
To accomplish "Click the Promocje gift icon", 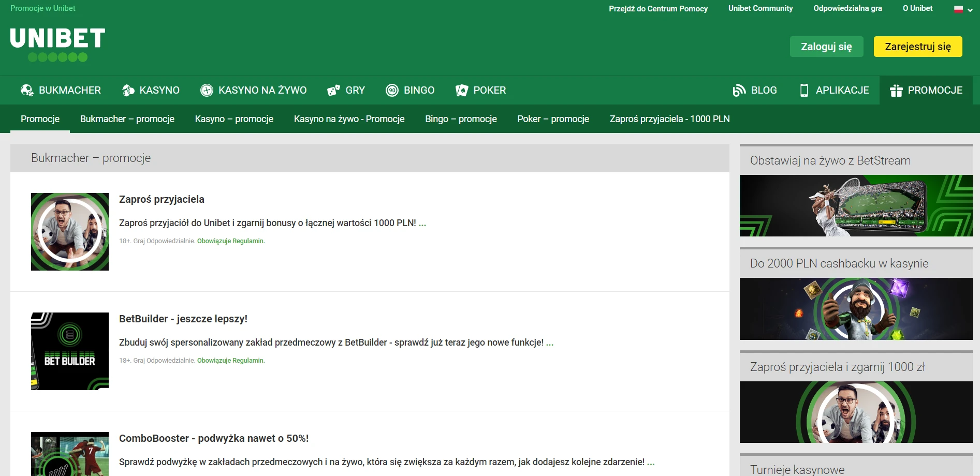I will 896,91.
